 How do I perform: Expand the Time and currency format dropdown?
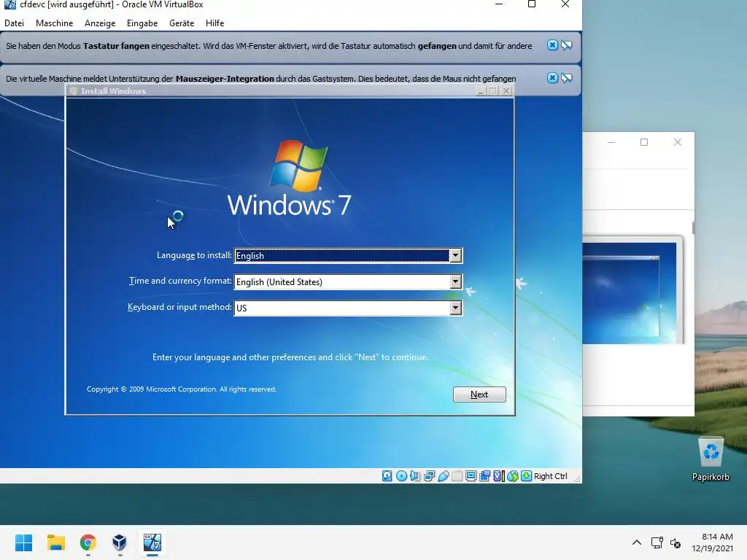455,282
